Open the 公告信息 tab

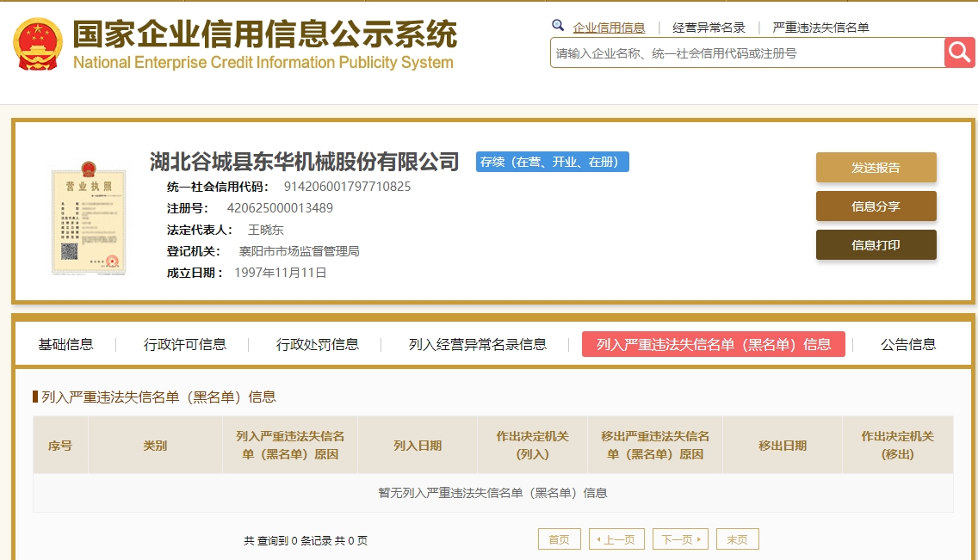pos(908,344)
